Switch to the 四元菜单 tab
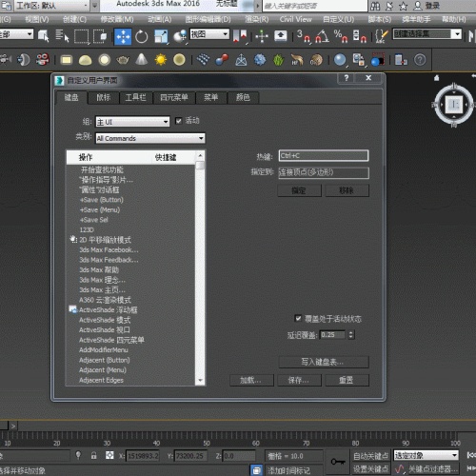The width and height of the screenshot is (476, 476). [174, 98]
